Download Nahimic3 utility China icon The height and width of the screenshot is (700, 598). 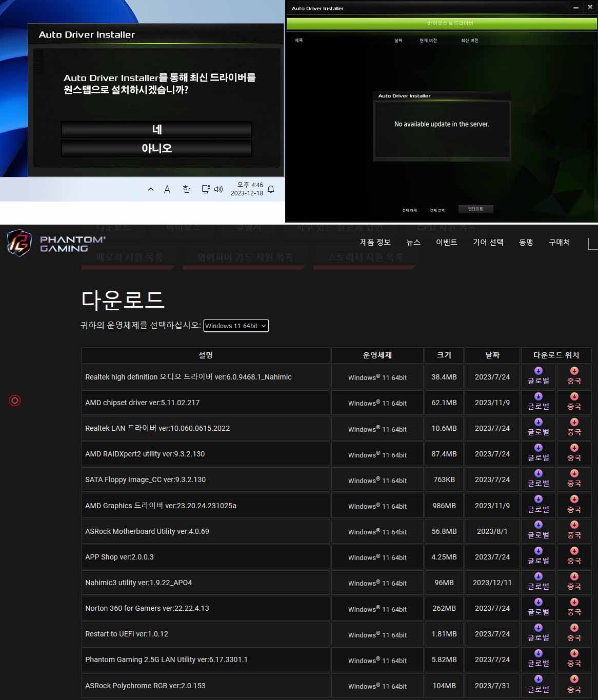574,576
